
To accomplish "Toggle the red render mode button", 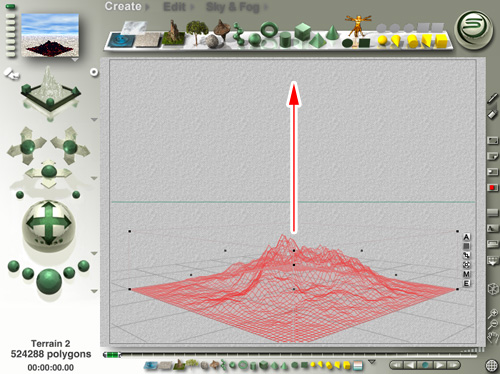I will pos(492,188).
